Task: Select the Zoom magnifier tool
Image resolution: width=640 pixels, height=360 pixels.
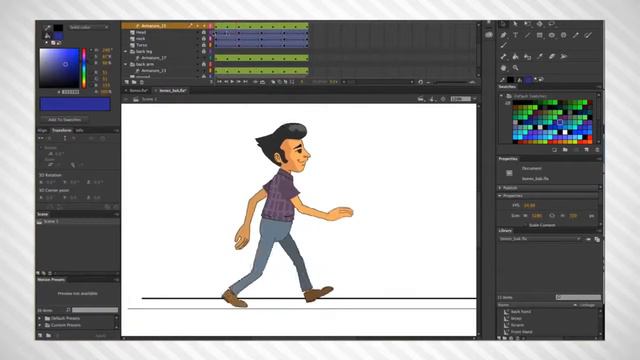Action: tap(516, 68)
